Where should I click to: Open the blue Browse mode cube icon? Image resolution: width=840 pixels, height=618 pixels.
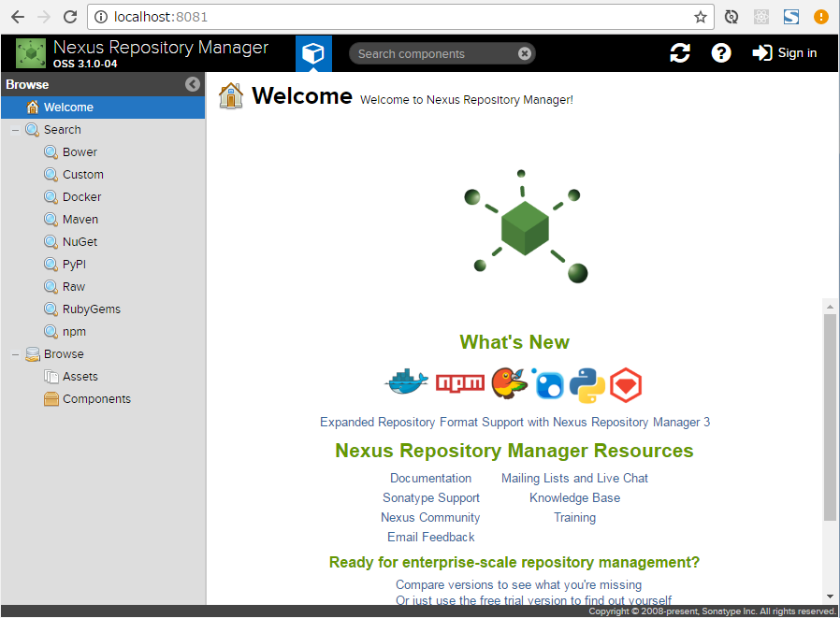click(x=313, y=53)
